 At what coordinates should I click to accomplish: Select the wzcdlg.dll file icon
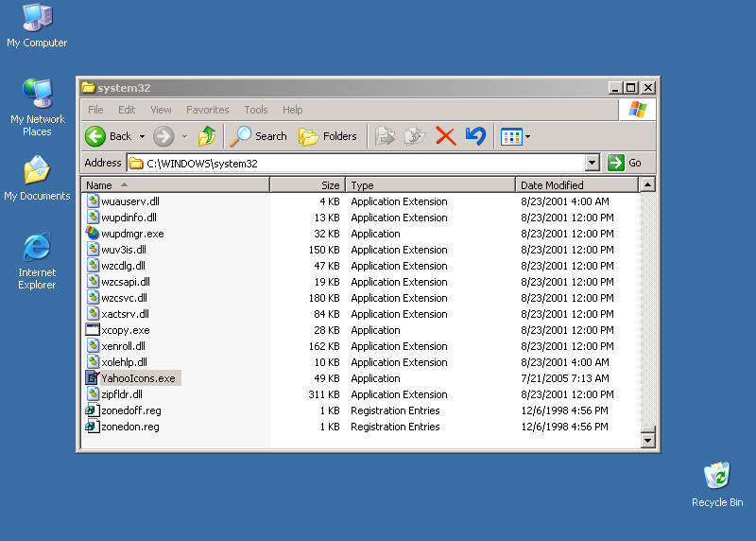coord(93,266)
